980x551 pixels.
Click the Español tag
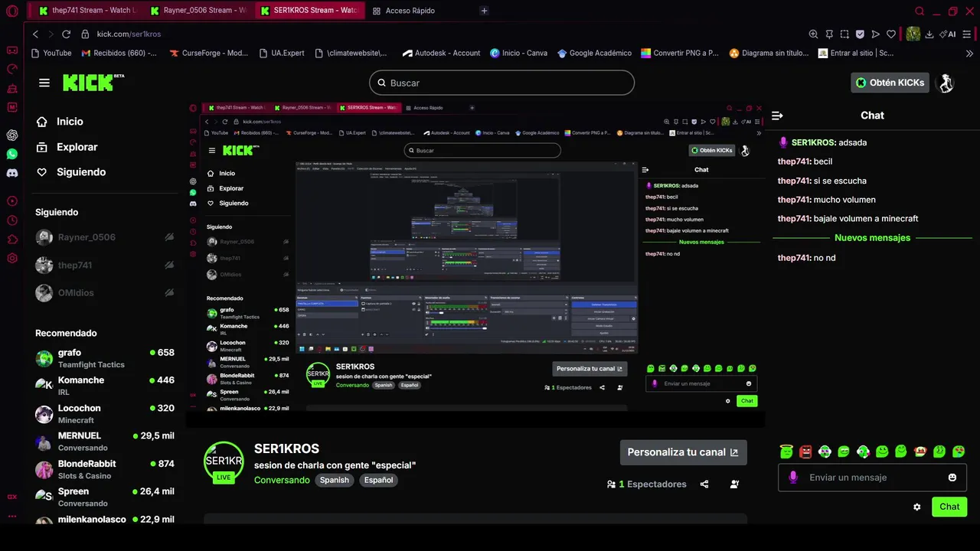click(x=378, y=481)
